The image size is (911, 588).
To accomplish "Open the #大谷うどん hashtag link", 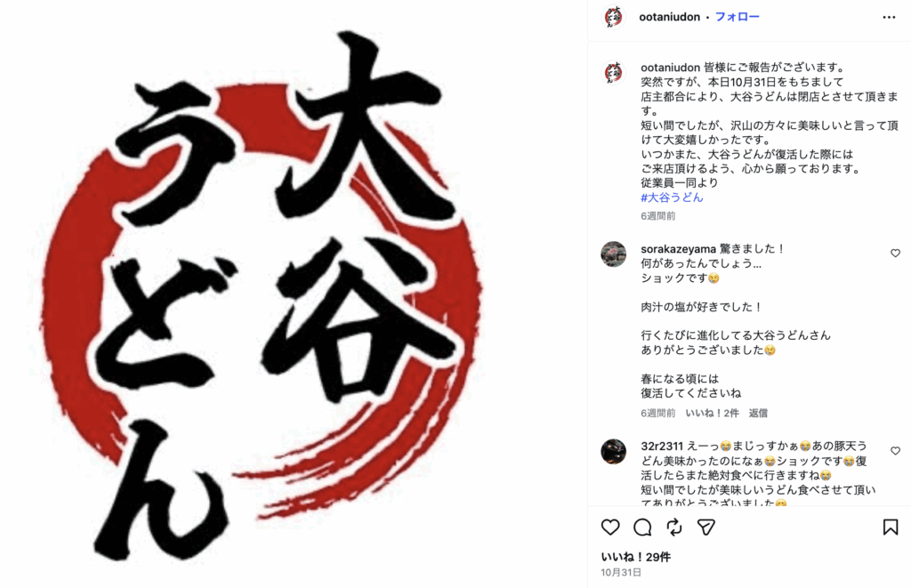I will coord(672,197).
